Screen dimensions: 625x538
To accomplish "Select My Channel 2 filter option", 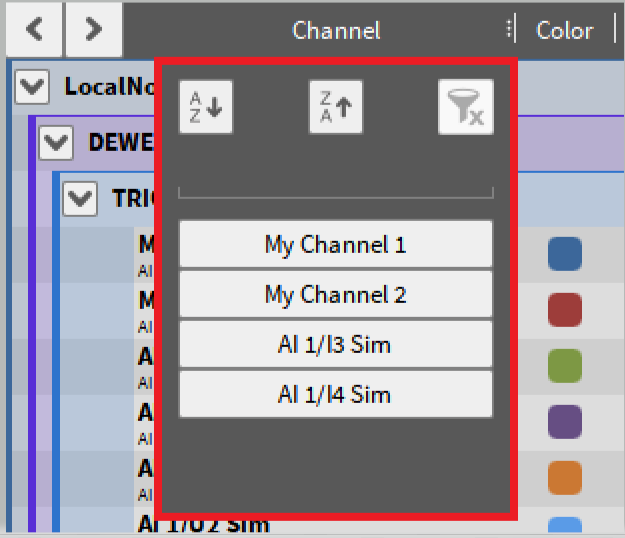I will [335, 295].
